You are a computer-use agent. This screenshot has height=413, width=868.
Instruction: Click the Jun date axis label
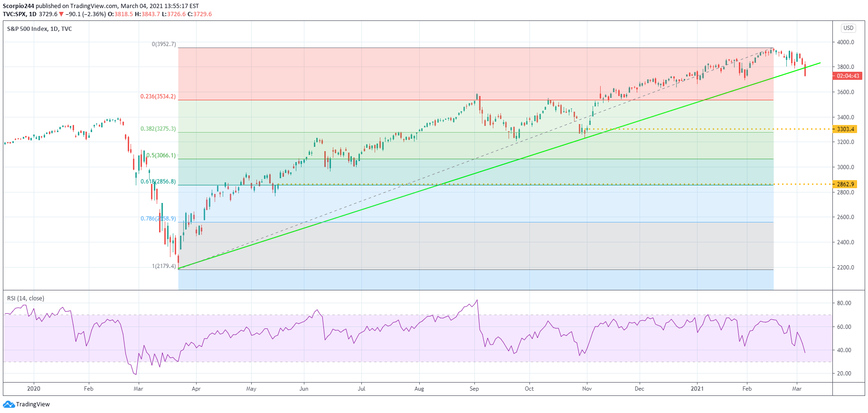304,389
